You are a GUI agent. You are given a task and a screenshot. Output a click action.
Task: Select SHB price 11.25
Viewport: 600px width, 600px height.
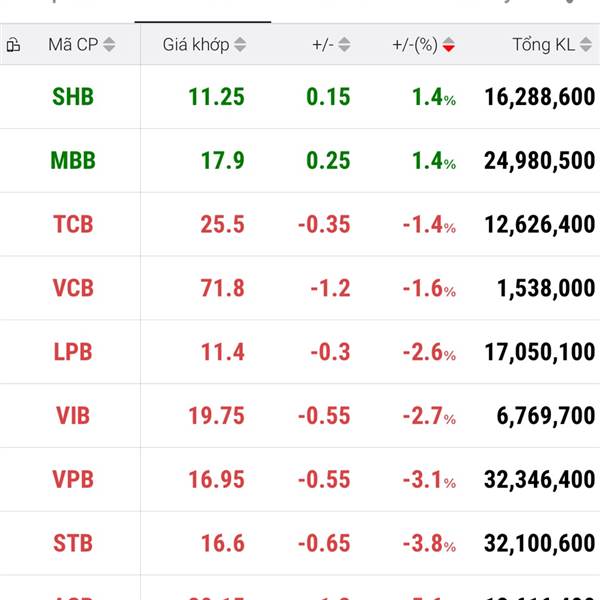click(x=217, y=97)
